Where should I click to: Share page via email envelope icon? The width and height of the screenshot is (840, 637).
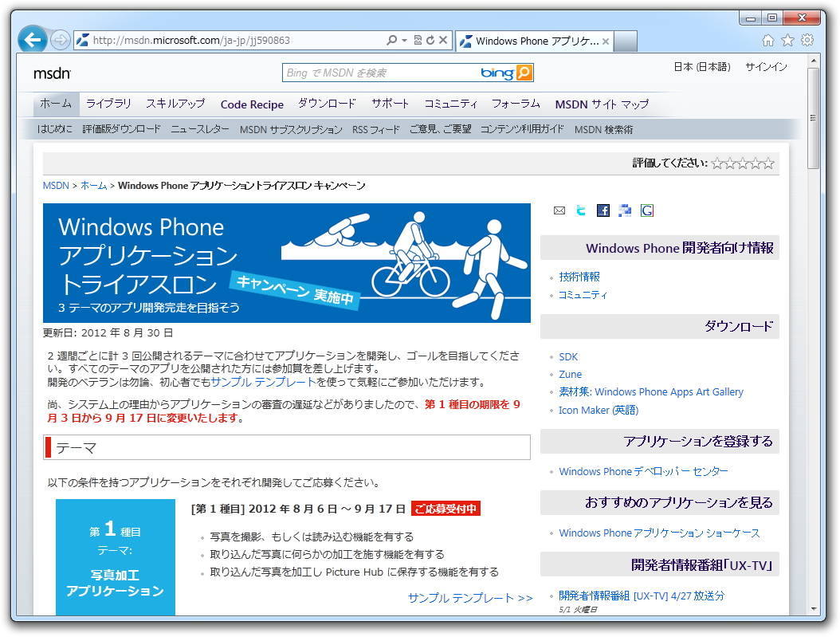click(559, 210)
